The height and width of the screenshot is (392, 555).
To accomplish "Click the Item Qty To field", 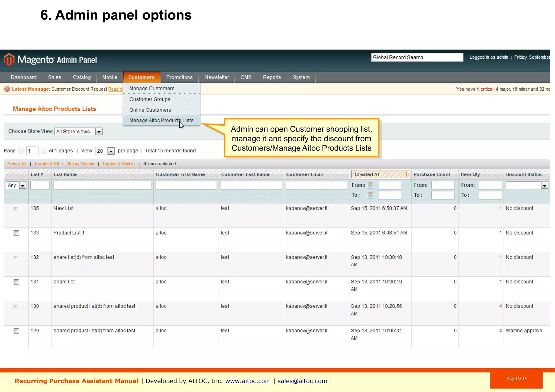I will (x=490, y=195).
